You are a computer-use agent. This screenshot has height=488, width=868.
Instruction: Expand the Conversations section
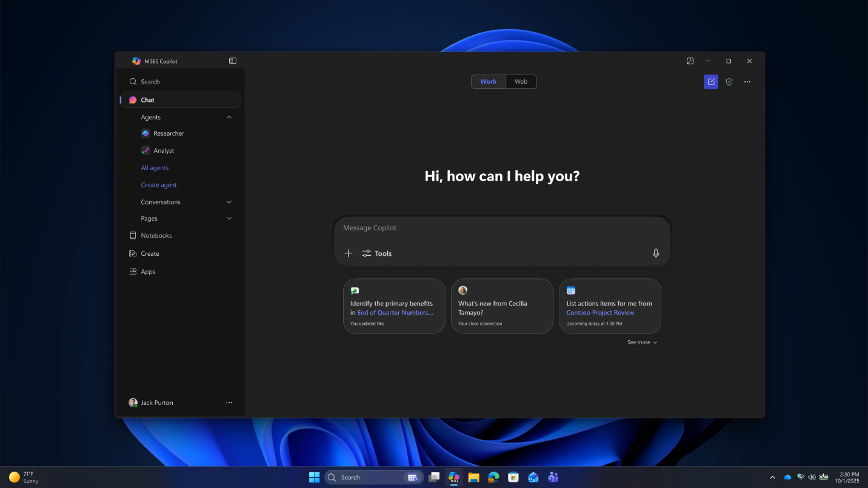pos(229,202)
